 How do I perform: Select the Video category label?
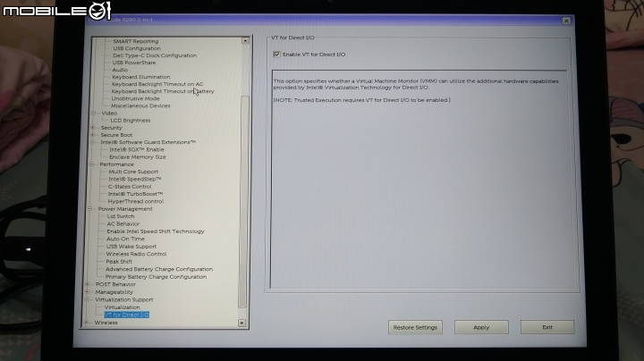(x=109, y=113)
